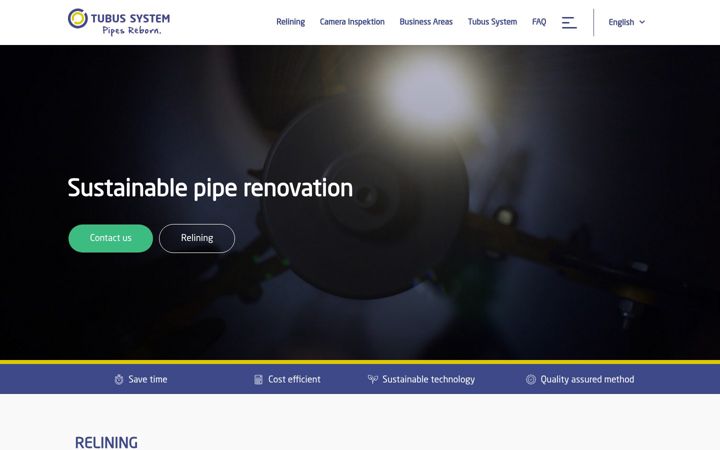This screenshot has width=720, height=450.
Task: Open the Business Areas menu item
Action: tap(426, 22)
